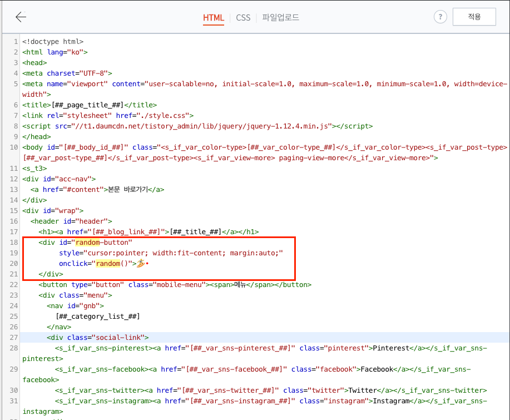
Task: Switch to the HTML tab
Action: 214,18
